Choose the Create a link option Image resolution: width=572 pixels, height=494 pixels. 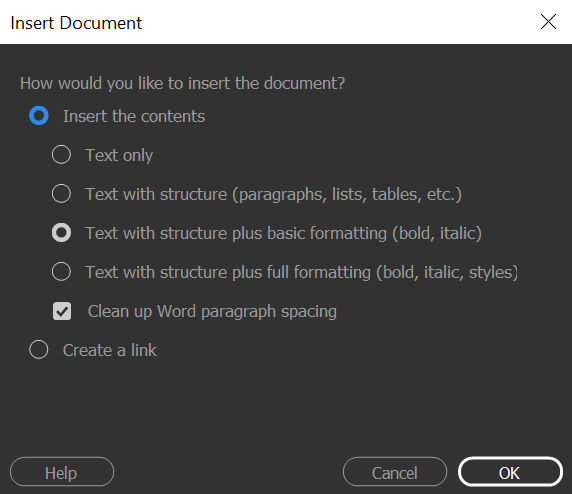coord(39,350)
